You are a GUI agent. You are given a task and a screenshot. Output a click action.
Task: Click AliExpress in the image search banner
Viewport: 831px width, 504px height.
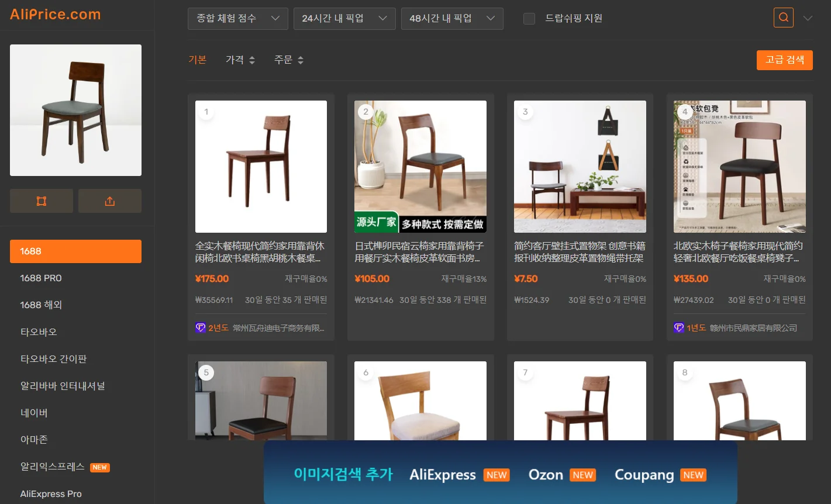pos(443,475)
